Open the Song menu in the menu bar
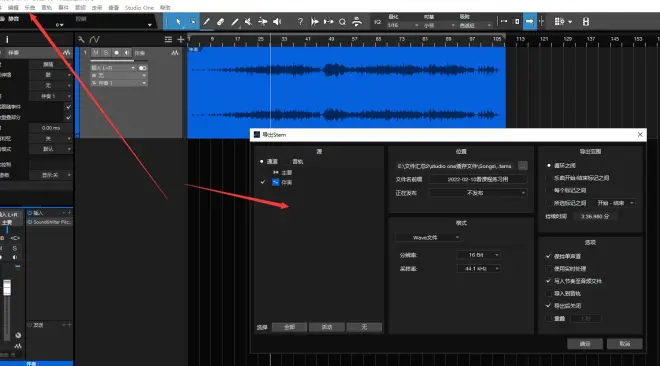This screenshot has height=366, width=660. [x=30, y=8]
